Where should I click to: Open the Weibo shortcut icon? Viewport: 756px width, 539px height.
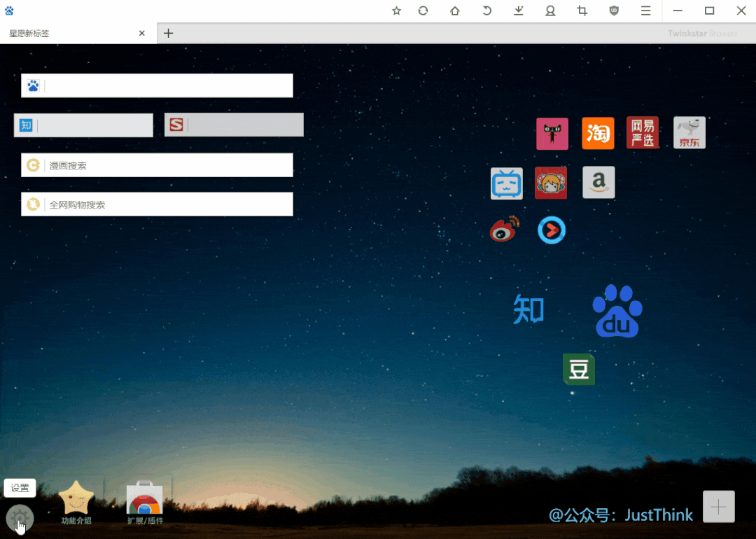(x=505, y=229)
